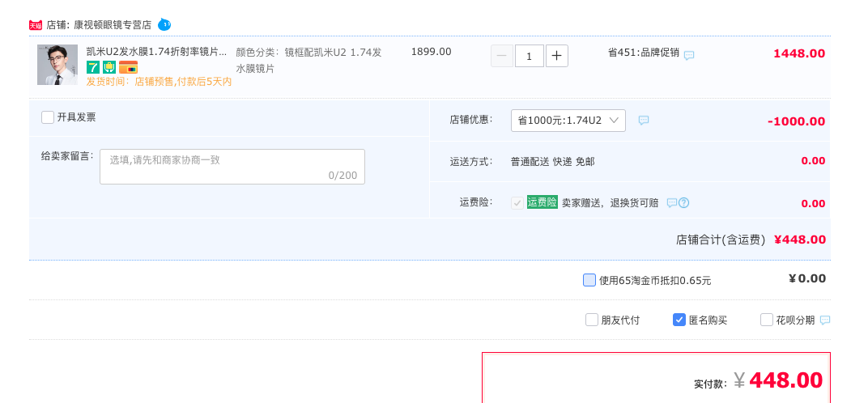Check the 花呗分期 installment checkbox

tap(767, 320)
